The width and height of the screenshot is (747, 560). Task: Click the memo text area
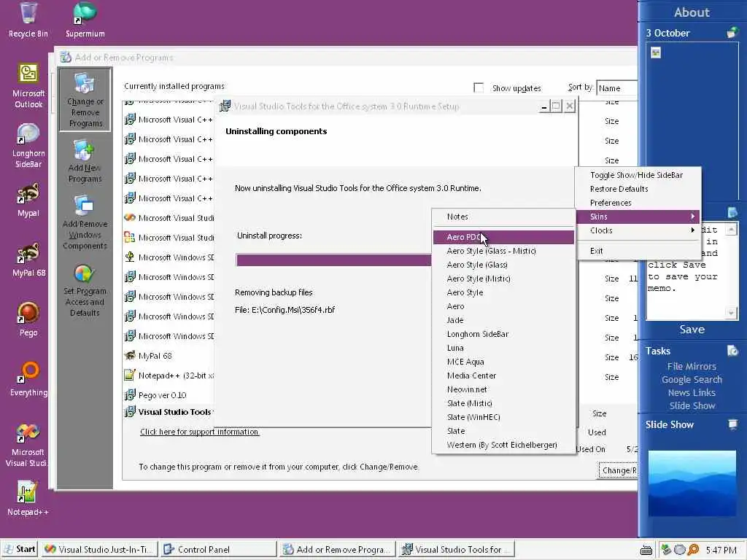tap(685, 271)
